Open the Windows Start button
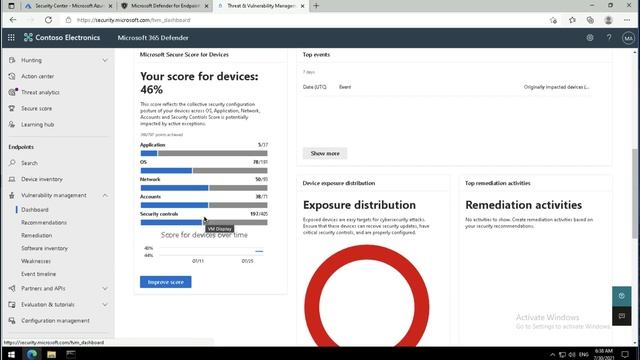 coord(11,354)
